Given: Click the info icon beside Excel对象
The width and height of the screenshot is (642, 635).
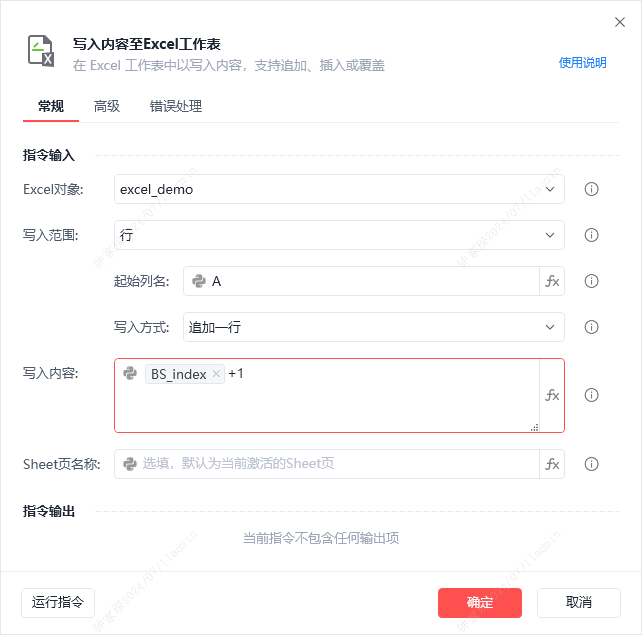Looking at the screenshot, I should tap(591, 189).
